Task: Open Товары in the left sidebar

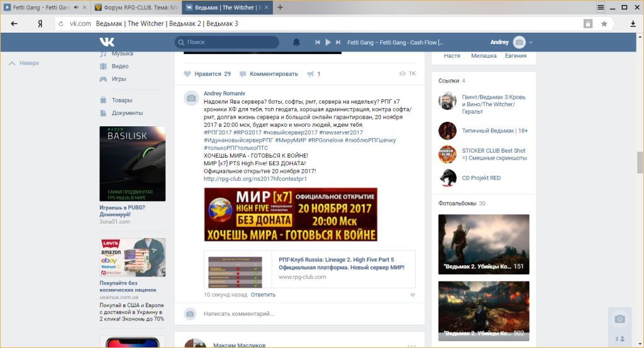Action: [x=122, y=101]
